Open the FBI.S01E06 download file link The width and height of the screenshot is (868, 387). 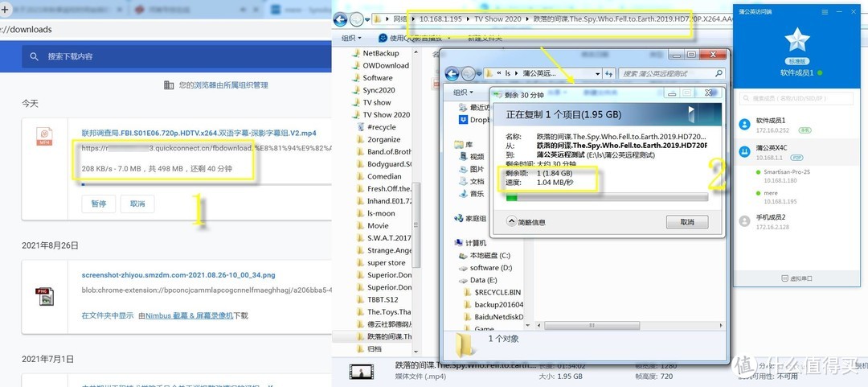(x=199, y=133)
